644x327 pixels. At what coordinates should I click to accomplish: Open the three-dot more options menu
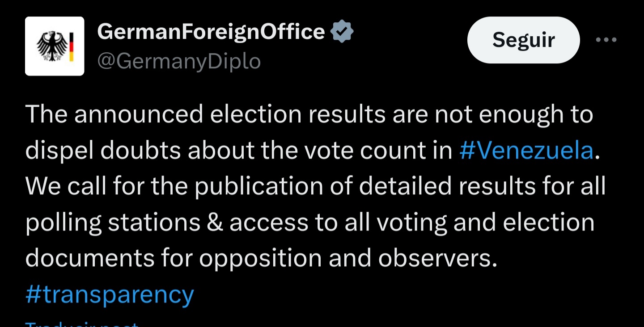pos(606,40)
